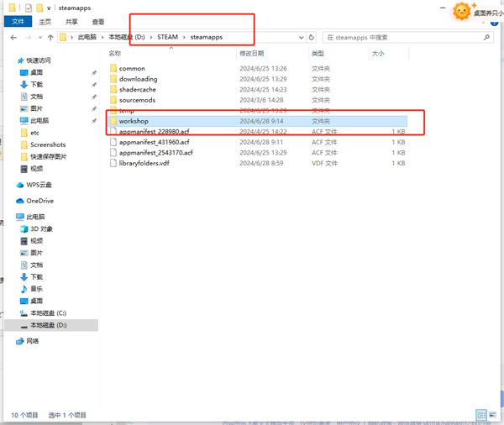The height and width of the screenshot is (425, 504).
Task: Open the WPS云盘 cloud drive
Action: pyautogui.click(x=38, y=184)
